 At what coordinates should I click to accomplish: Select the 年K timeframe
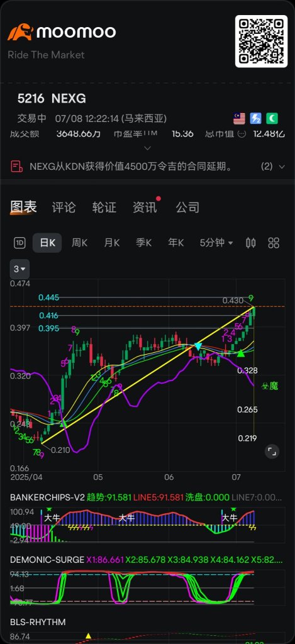(175, 243)
